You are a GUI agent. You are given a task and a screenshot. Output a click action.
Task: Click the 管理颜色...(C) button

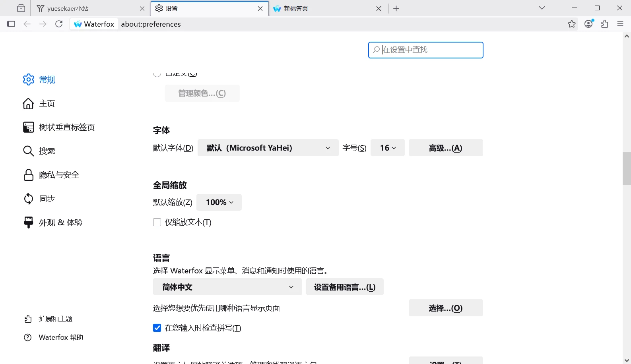[x=202, y=93]
